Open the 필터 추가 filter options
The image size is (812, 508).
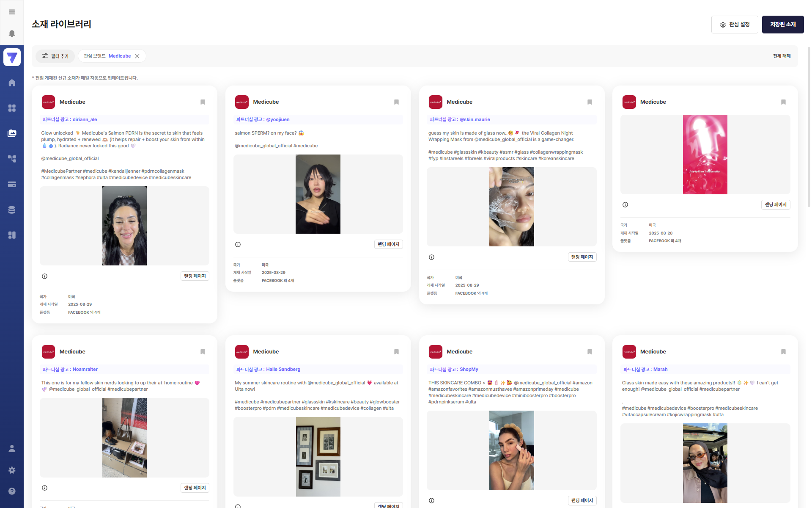click(55, 56)
